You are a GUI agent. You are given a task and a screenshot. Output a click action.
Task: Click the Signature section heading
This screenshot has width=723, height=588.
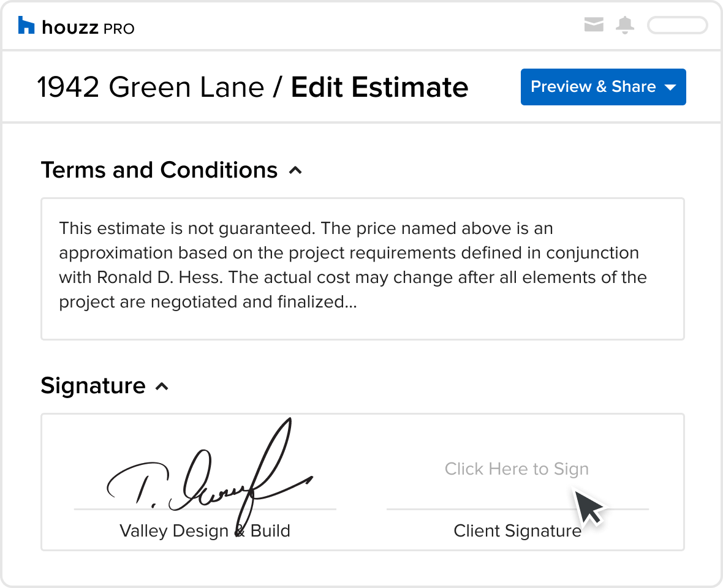tap(93, 386)
